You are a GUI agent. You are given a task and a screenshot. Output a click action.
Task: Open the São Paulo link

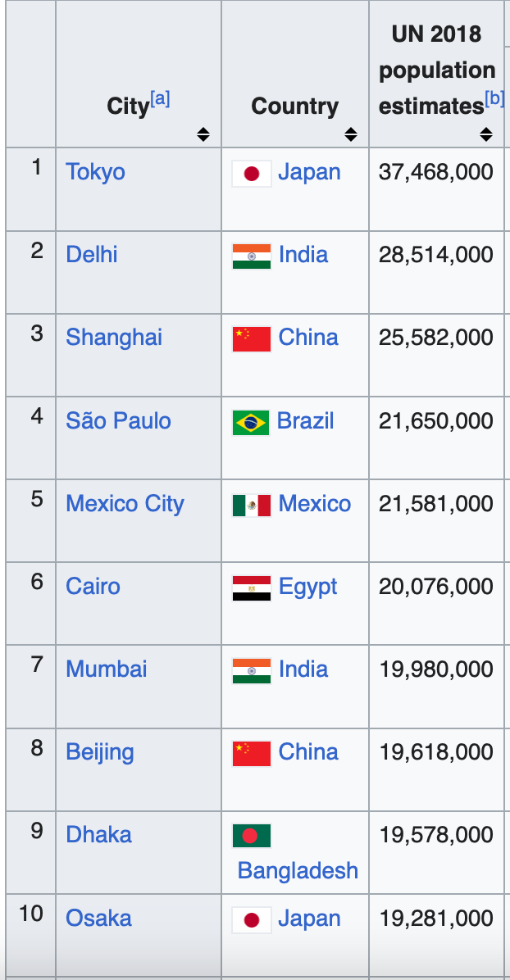click(118, 420)
